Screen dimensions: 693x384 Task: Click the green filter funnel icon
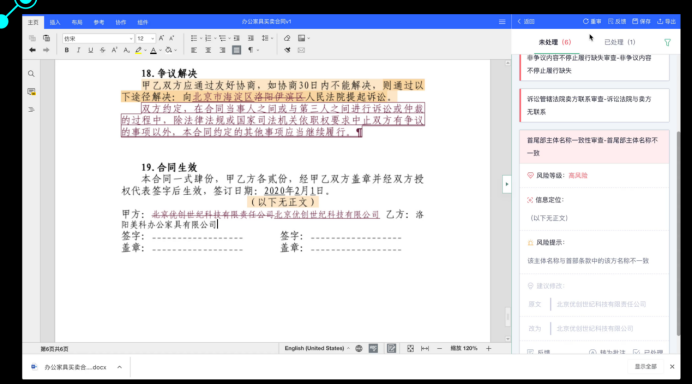point(667,42)
